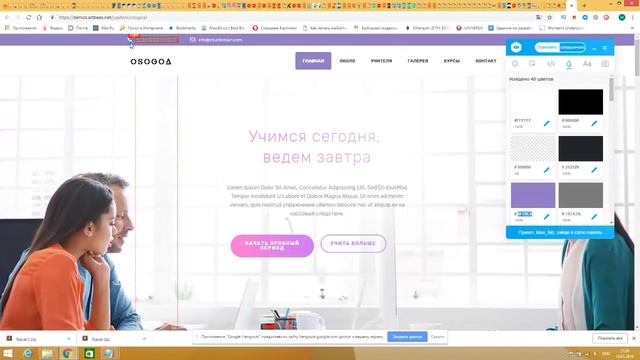640x360 pixels.
Task: Select the white color swatch
Action: [533, 102]
